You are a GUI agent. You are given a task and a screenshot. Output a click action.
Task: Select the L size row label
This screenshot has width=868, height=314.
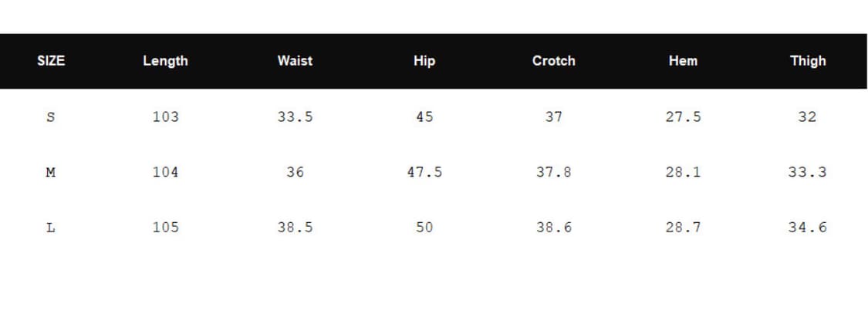pos(51,228)
